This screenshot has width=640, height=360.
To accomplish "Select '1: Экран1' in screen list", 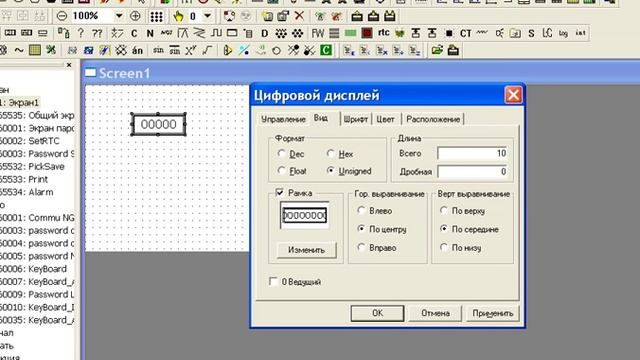I will tap(20, 102).
